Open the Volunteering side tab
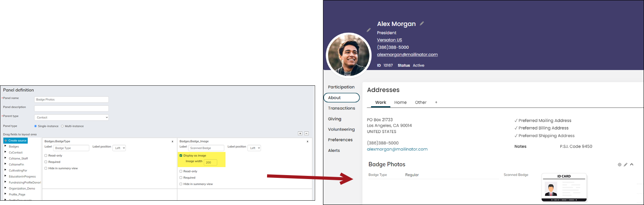 point(341,129)
